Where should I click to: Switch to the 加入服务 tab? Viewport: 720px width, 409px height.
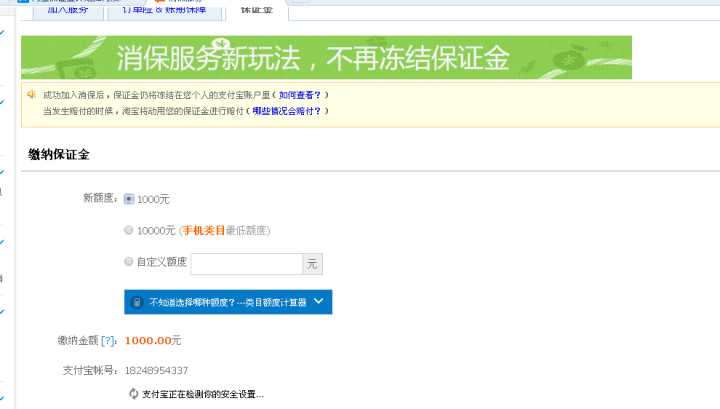(68, 10)
